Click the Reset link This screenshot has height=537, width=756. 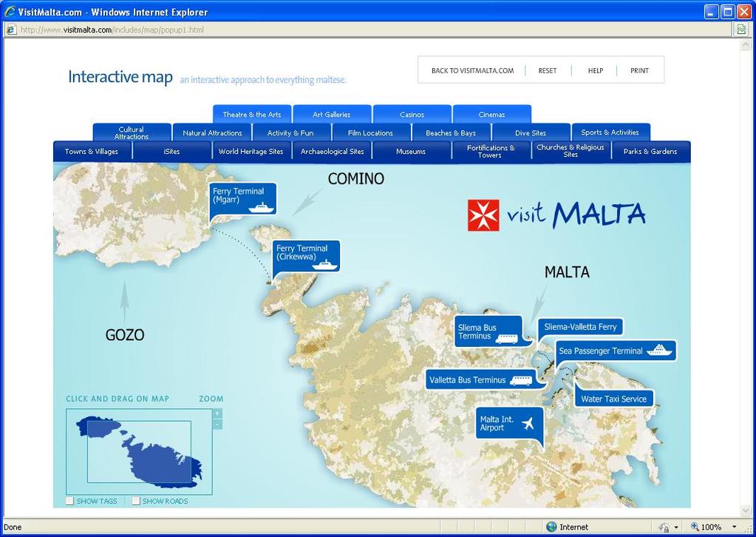coord(548,70)
